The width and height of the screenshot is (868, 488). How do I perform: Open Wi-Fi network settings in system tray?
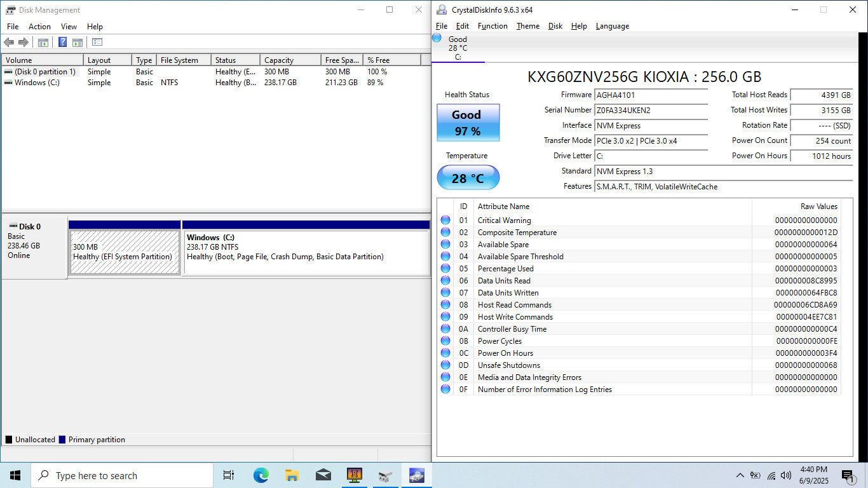point(771,475)
